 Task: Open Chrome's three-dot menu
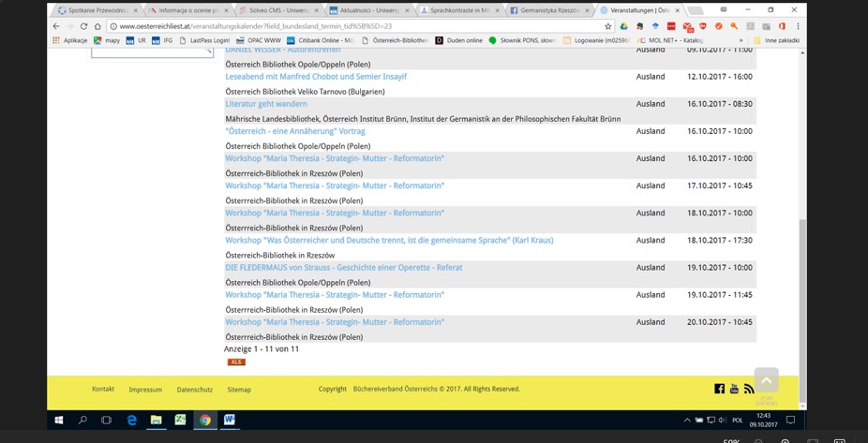[x=798, y=26]
